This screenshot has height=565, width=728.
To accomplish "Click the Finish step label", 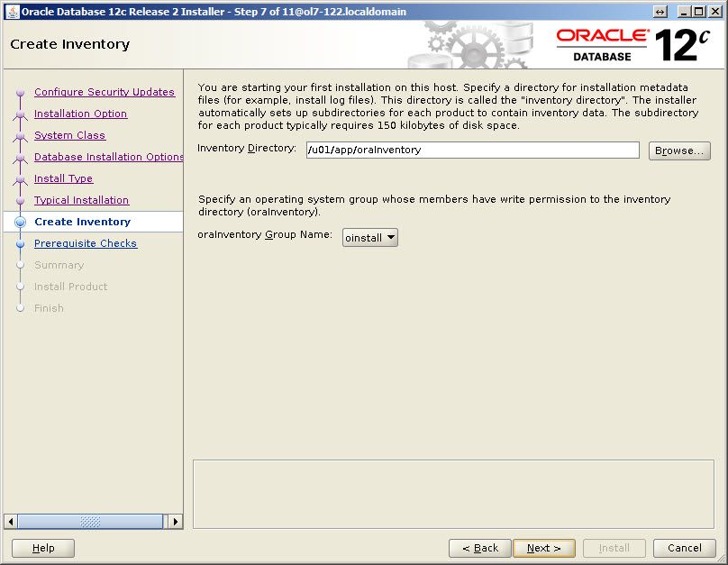I will coord(49,308).
